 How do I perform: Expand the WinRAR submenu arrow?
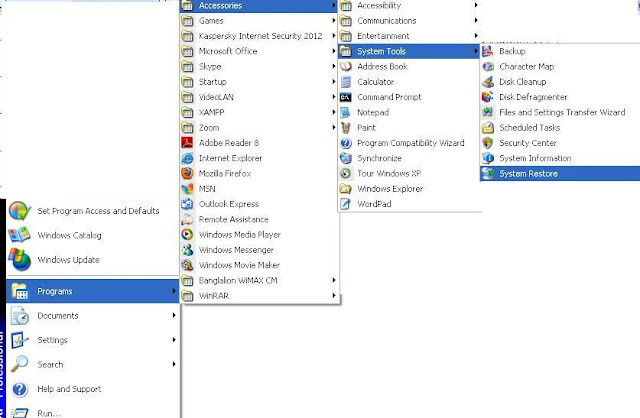[x=334, y=296]
